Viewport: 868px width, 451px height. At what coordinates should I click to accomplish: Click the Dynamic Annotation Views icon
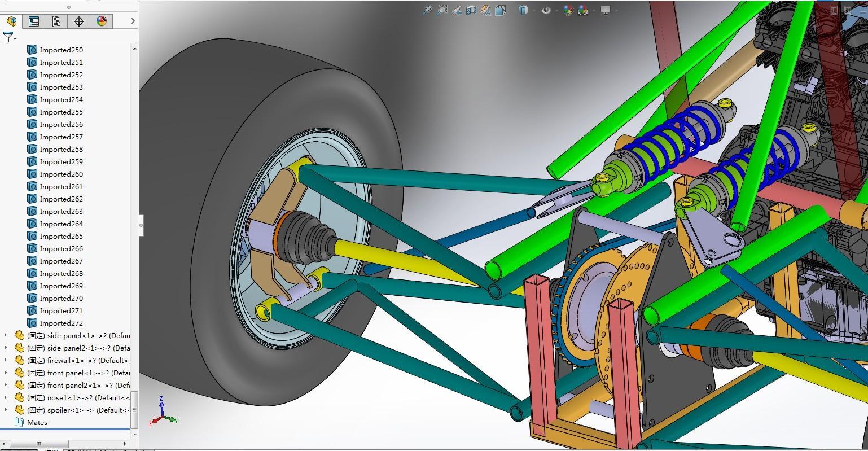[x=486, y=10]
